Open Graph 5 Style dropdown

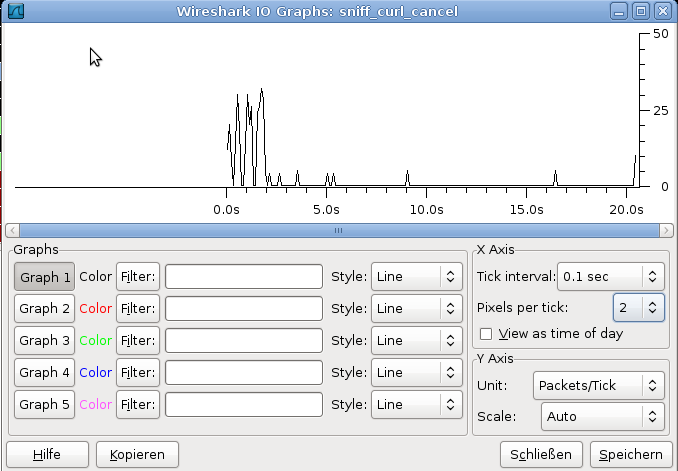point(417,404)
